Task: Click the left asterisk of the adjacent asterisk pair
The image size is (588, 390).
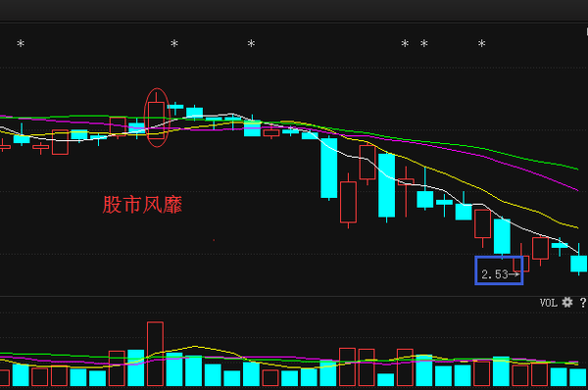Action: click(x=405, y=43)
